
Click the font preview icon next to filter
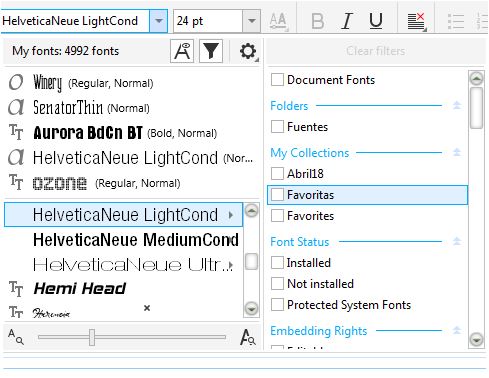pyautogui.click(x=182, y=51)
